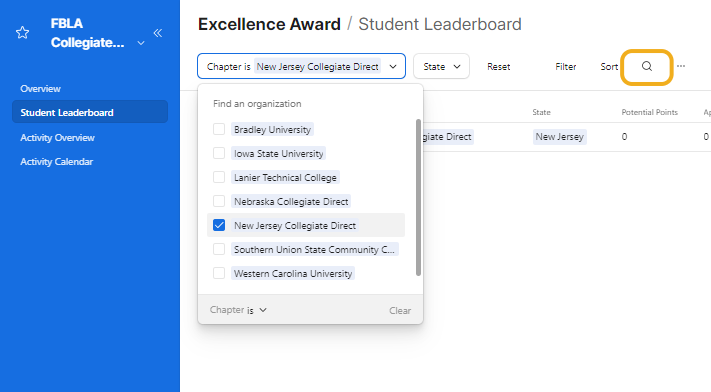This screenshot has width=711, height=392.
Task: Click the favorite star icon
Action: (22, 33)
